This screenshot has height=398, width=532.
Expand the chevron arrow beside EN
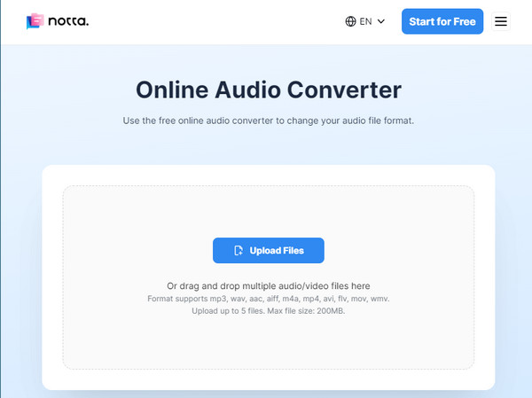pos(381,21)
